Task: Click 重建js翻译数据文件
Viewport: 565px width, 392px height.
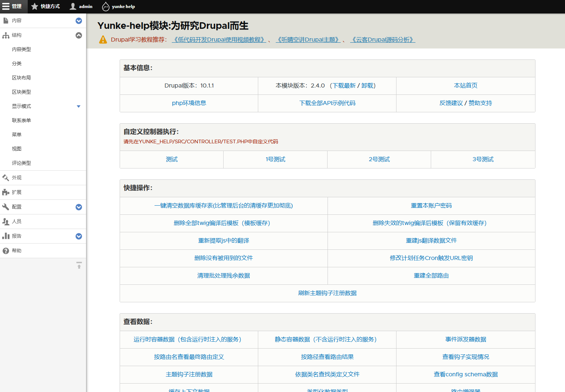Action: click(x=431, y=241)
